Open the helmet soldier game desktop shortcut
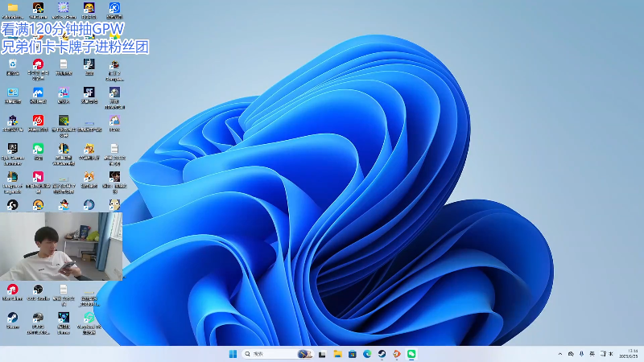 click(38, 317)
